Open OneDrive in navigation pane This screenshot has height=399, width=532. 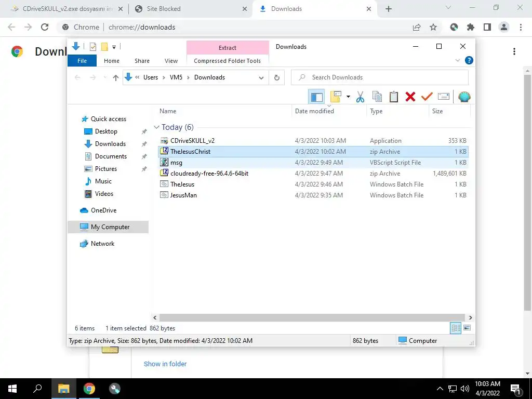[x=103, y=210]
